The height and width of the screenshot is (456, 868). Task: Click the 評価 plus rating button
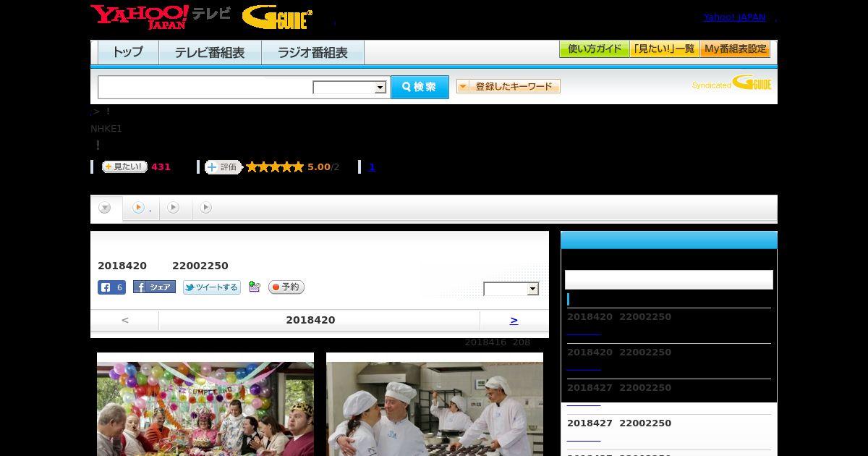tap(223, 167)
